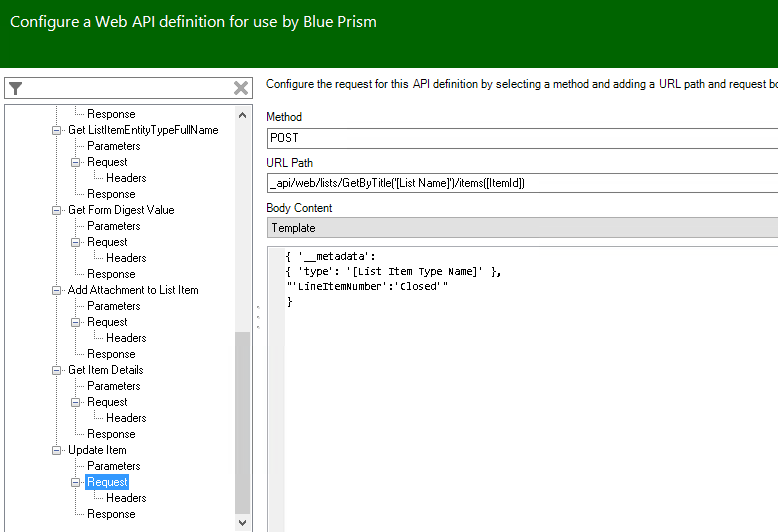This screenshot has height=532, width=778.
Task: Select the Get ListItemEntityTypeFullName action
Action: 142,130
